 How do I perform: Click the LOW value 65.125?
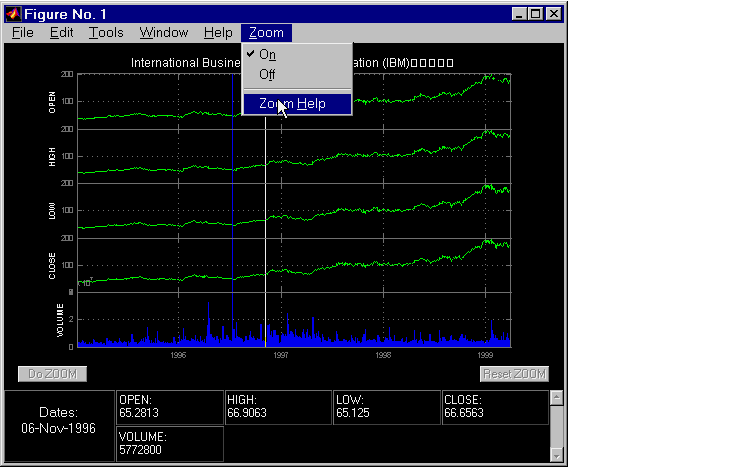click(x=353, y=413)
